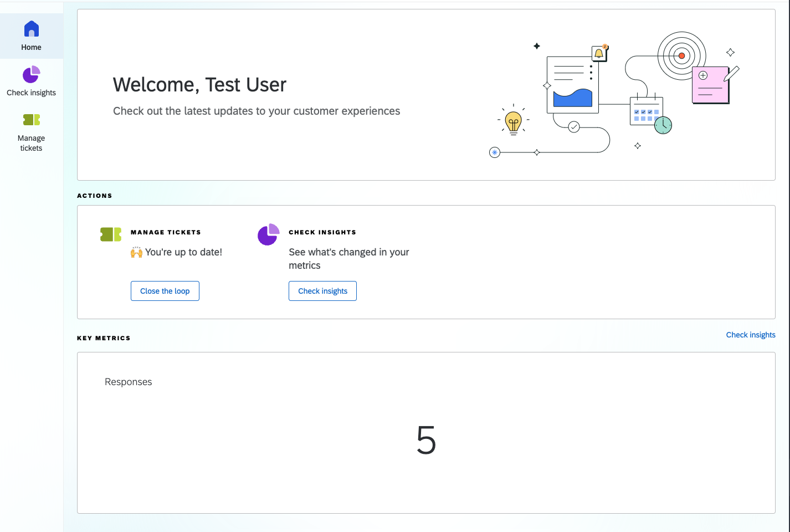Click the ACTIONS section label
Viewport: 790px width, 532px height.
click(x=95, y=196)
